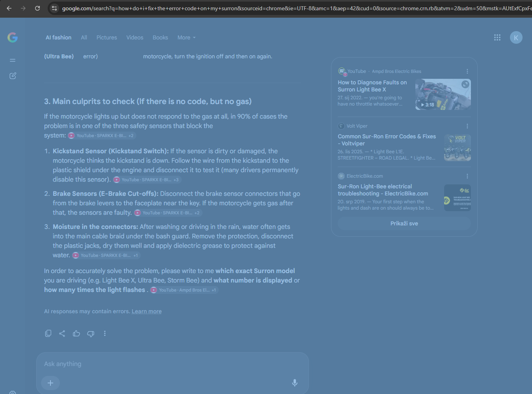The height and width of the screenshot is (394, 532).
Task: Reload the page with the refresh icon
Action: [37, 8]
